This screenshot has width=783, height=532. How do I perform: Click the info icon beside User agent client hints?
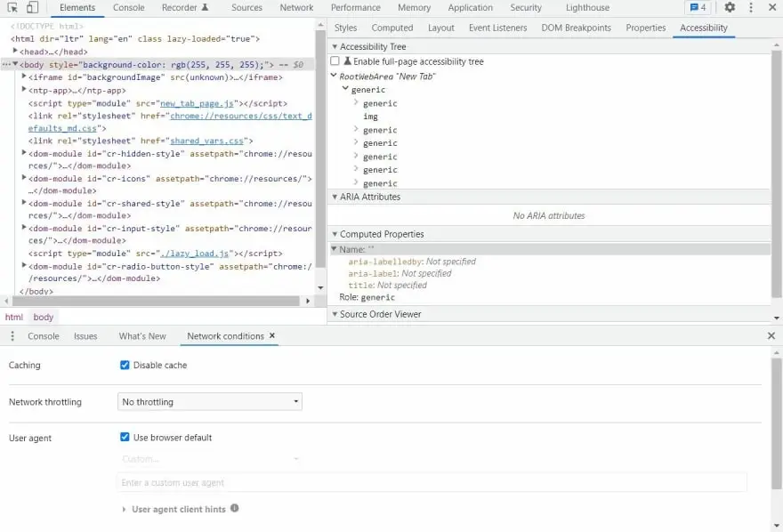pyautogui.click(x=235, y=509)
